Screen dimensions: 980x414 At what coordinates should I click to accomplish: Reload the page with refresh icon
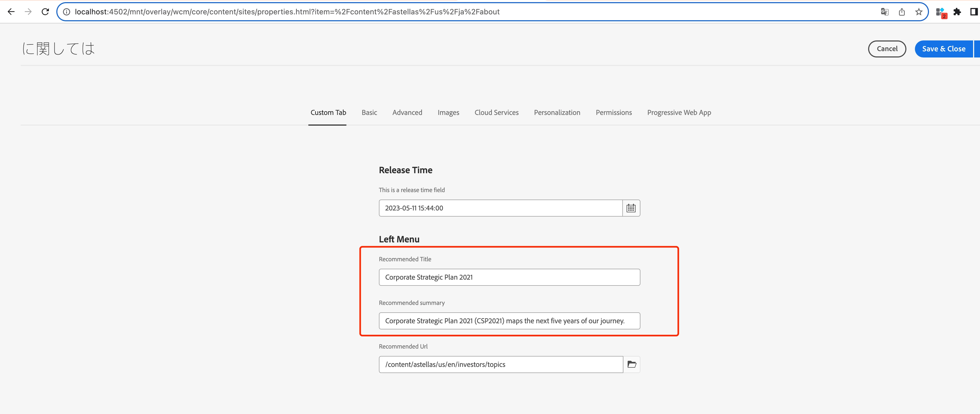tap(45, 12)
